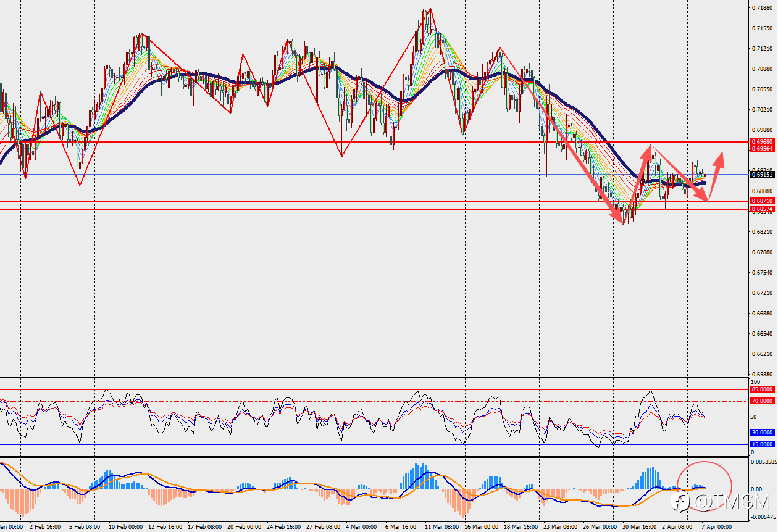Click the current price label 0.69151
The width and height of the screenshot is (778, 532).
tap(761, 175)
